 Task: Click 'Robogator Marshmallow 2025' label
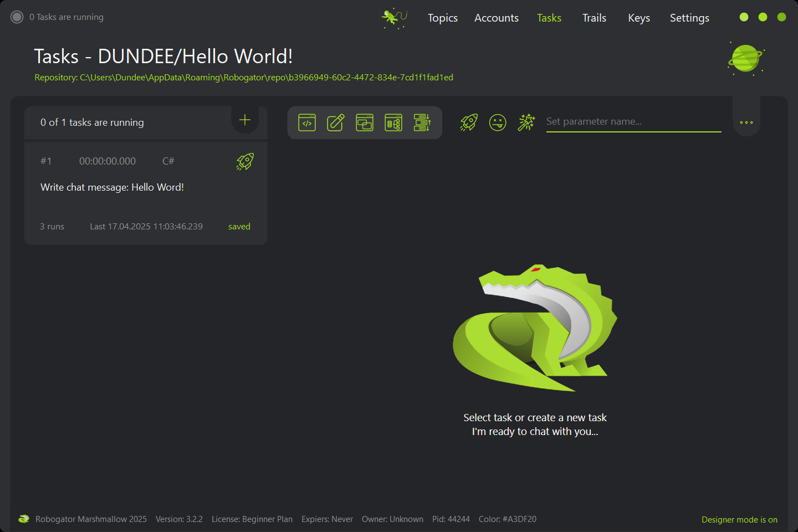pos(91,519)
